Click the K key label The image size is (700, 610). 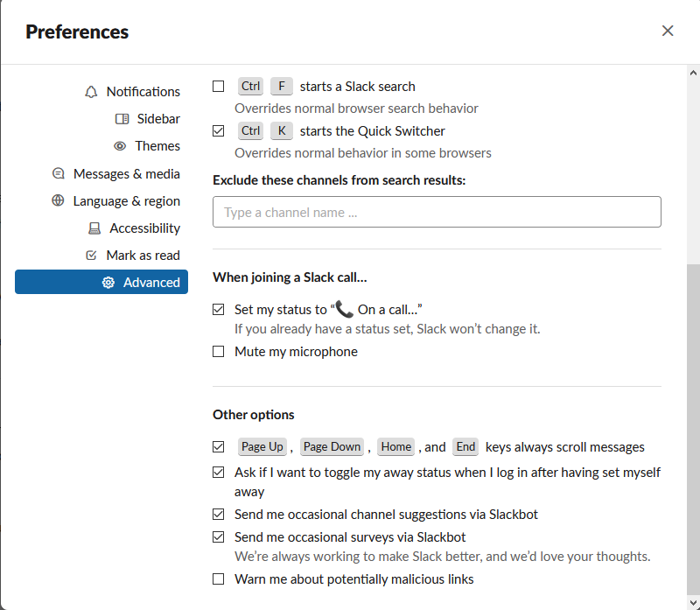point(282,131)
